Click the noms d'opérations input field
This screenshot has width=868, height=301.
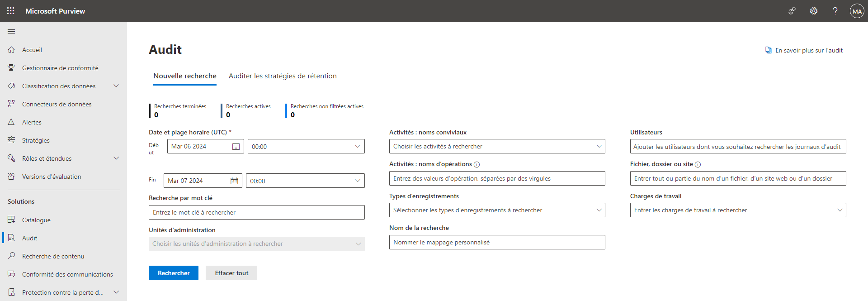(497, 178)
